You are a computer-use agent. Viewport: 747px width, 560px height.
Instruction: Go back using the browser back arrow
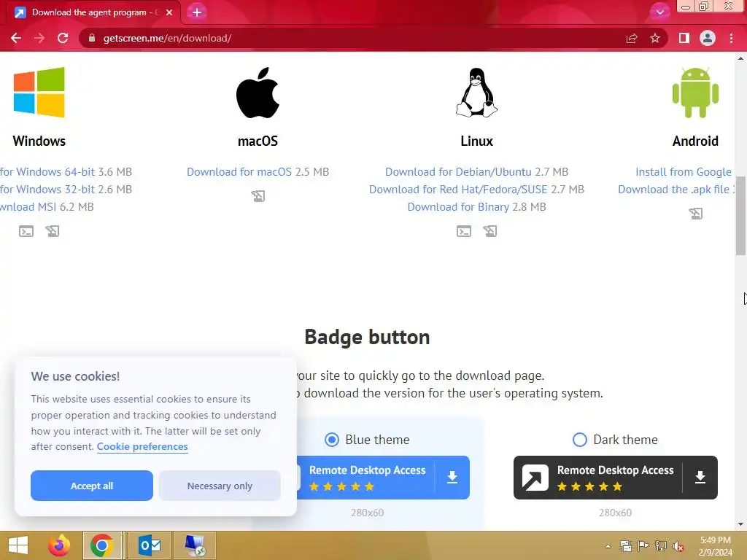pos(16,38)
